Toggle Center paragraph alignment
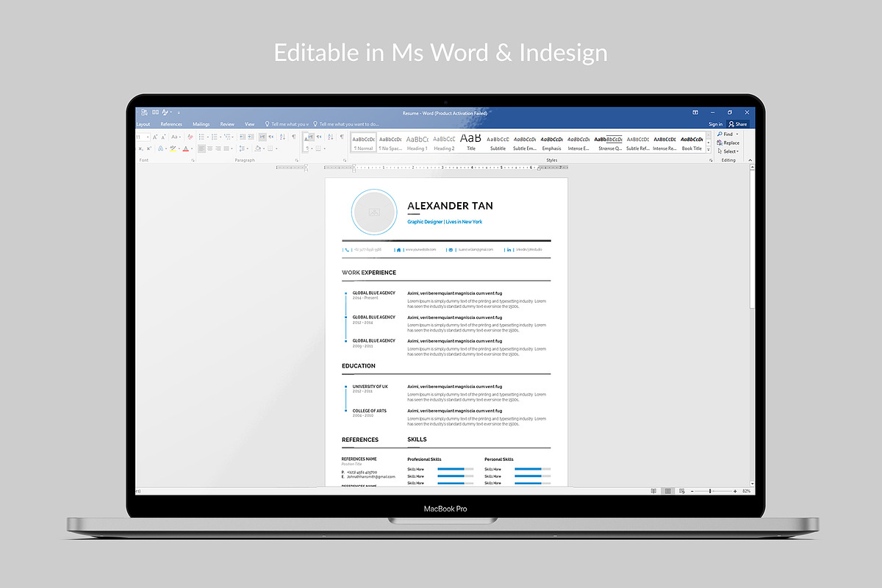 tap(209, 148)
